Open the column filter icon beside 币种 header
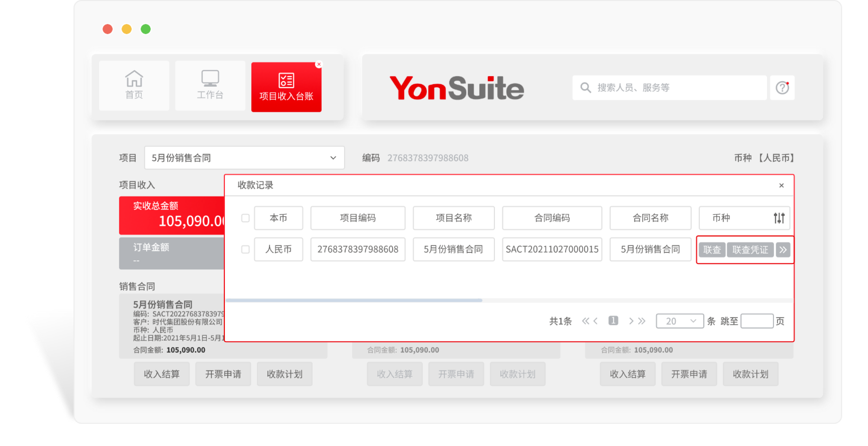This screenshot has width=868, height=446. 779,218
